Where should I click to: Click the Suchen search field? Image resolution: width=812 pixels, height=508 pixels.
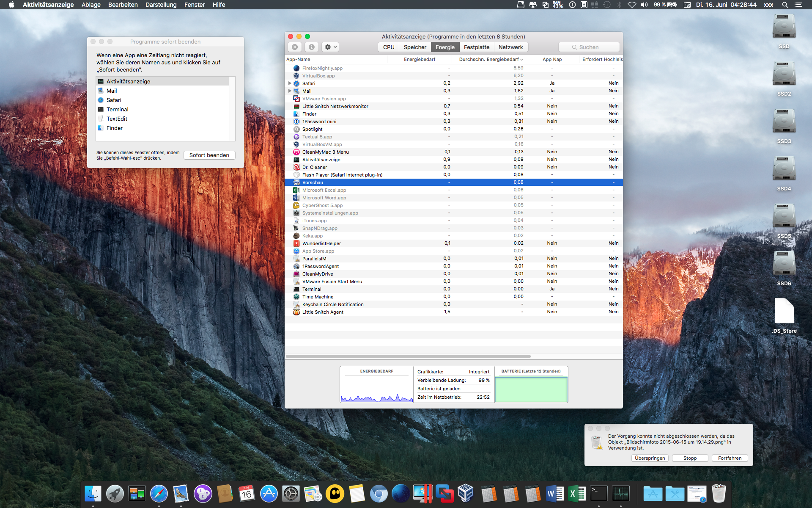[589, 47]
